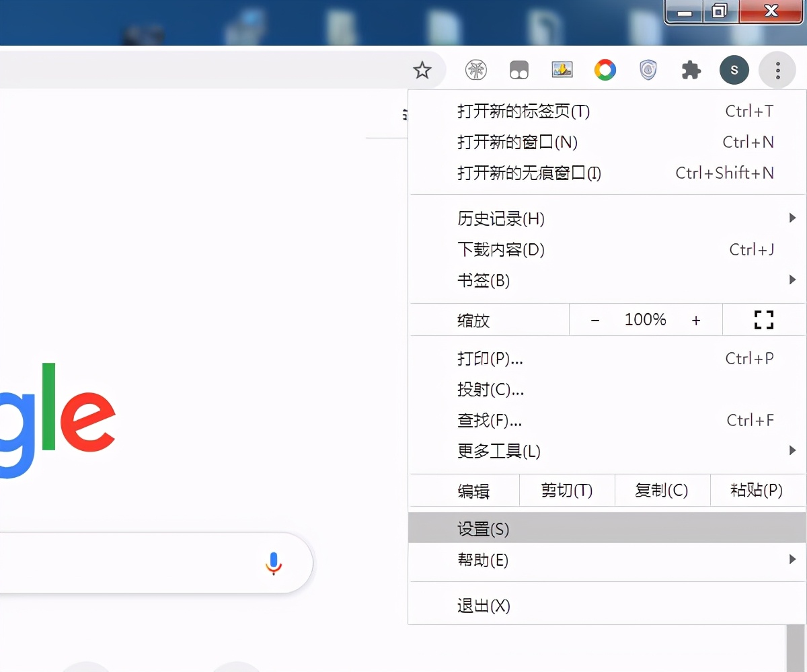Increase page zoom with the plus control
807x672 pixels.
(696, 320)
